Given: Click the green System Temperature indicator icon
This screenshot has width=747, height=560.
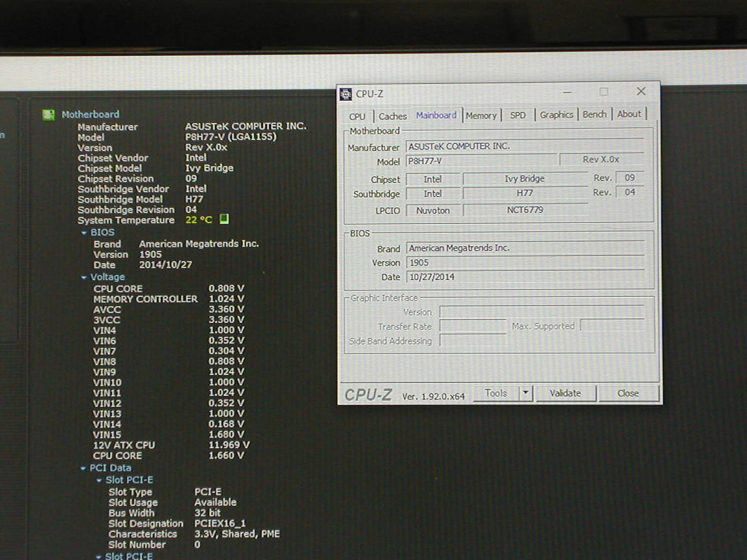Looking at the screenshot, I should (225, 219).
